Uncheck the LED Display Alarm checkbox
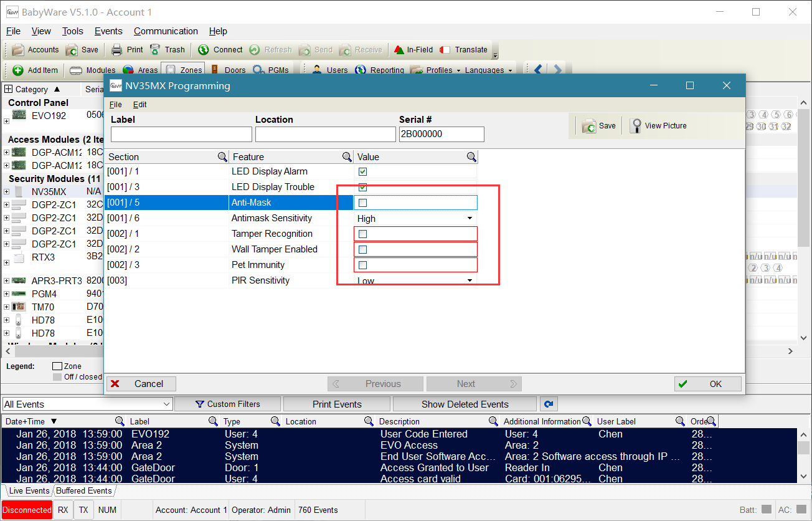Image resolution: width=812 pixels, height=521 pixels. pos(363,171)
